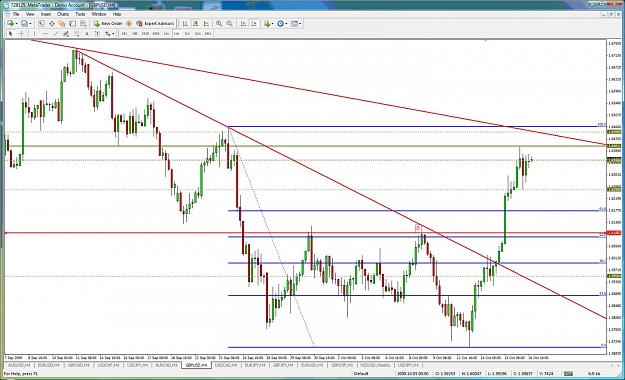Click the Default profile in status bar

[360, 374]
